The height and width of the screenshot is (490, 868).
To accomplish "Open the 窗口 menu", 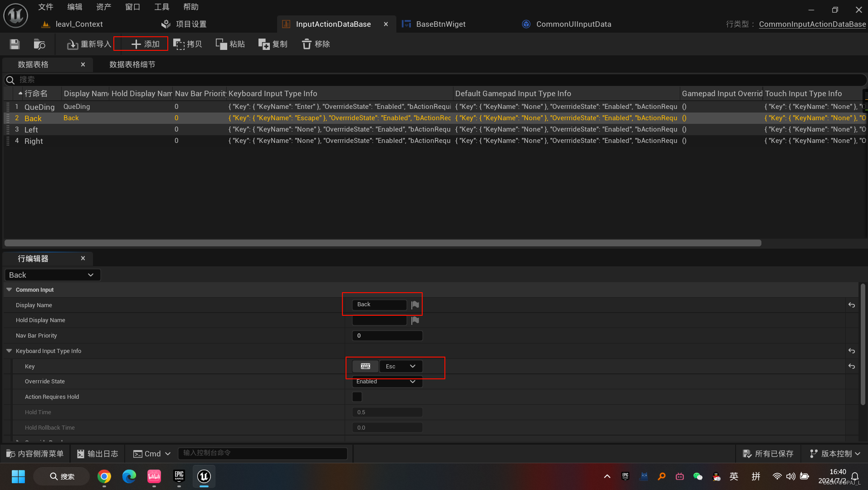I will [x=132, y=6].
